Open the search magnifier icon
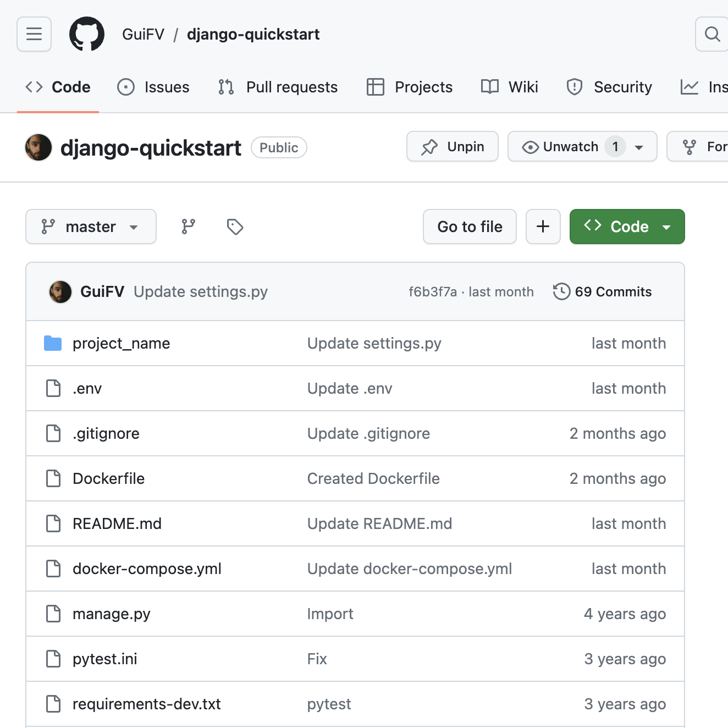The image size is (728, 728). tap(712, 34)
